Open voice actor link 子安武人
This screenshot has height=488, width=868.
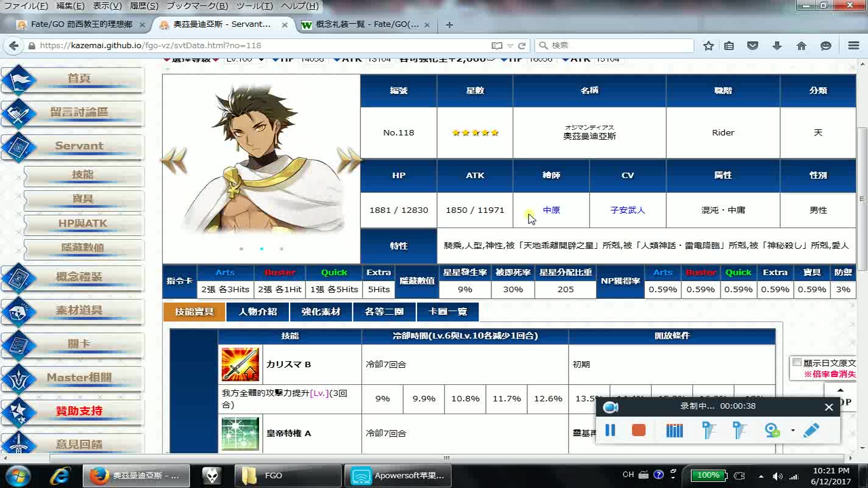[x=627, y=210]
